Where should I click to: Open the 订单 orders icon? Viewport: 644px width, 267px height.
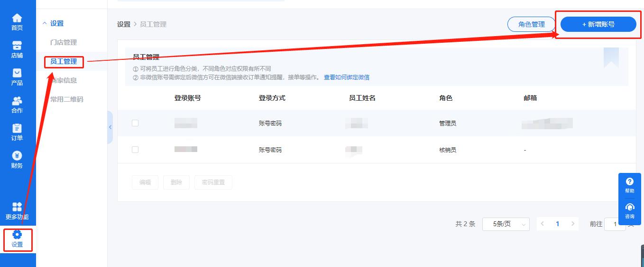pos(17,128)
